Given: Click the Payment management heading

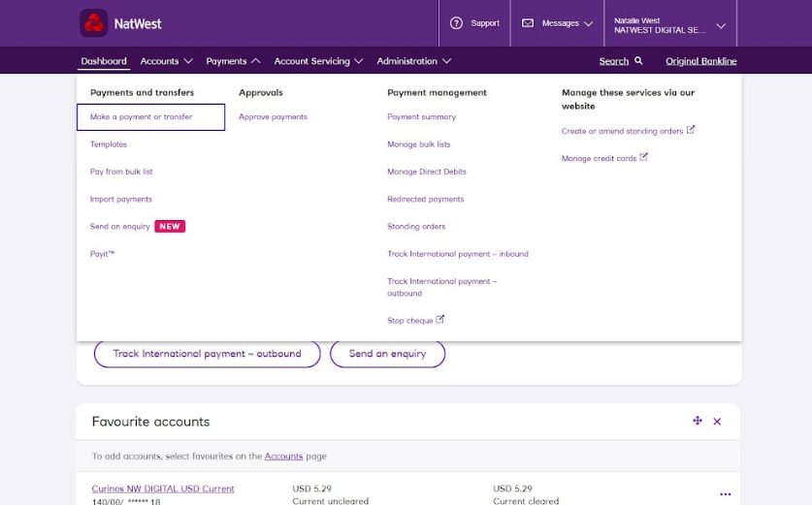Looking at the screenshot, I should point(438,93).
